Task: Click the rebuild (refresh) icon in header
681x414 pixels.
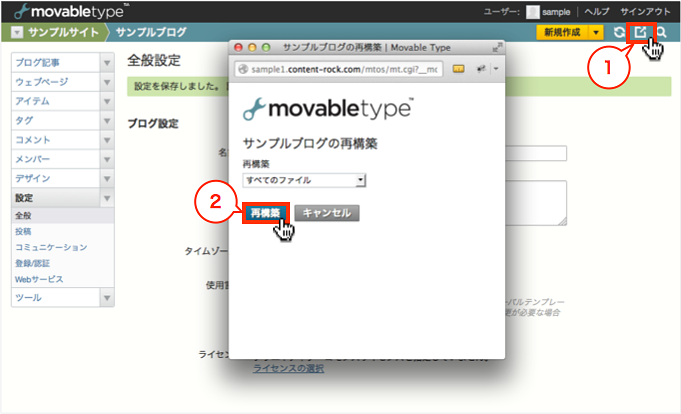Action: pyautogui.click(x=619, y=32)
